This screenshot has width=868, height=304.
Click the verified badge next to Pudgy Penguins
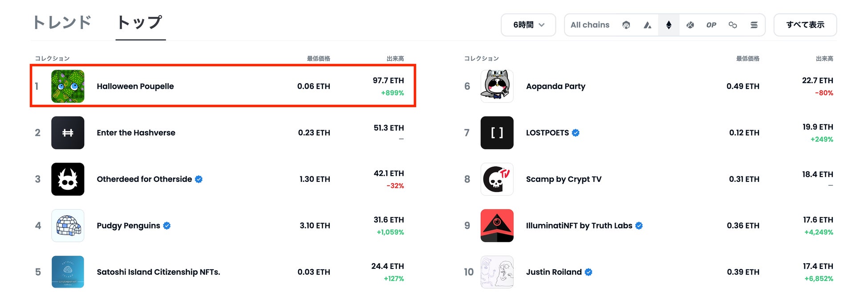coord(166,225)
